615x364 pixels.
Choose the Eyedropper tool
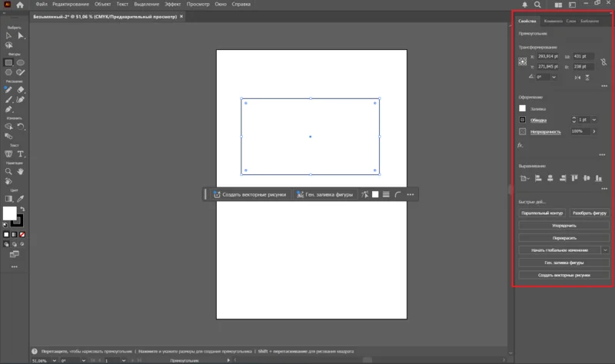pyautogui.click(x=22, y=198)
